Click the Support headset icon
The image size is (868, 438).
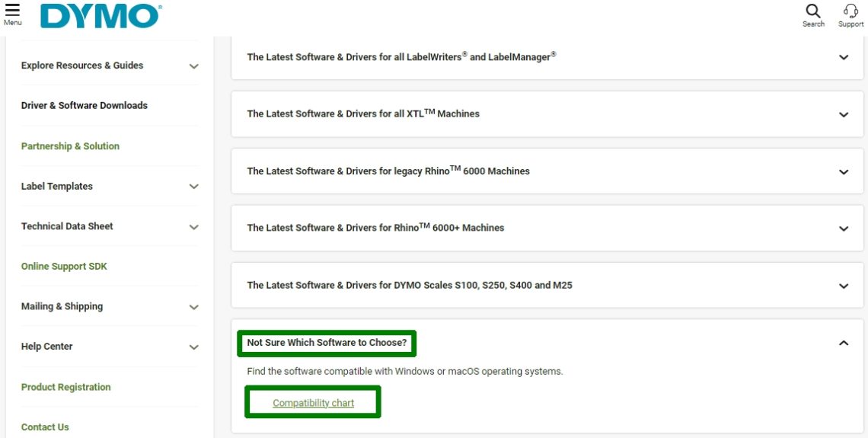point(850,13)
